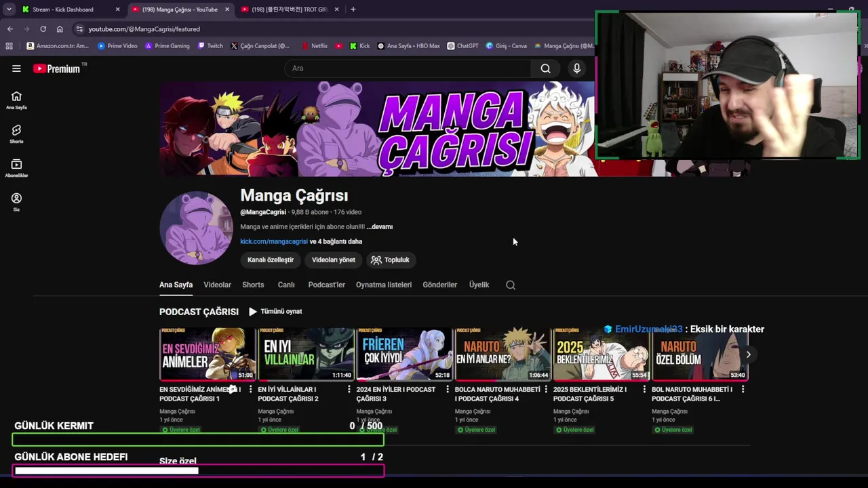Image resolution: width=868 pixels, height=488 pixels.
Task: Open options menu for Podcast Çağrısı 3
Action: (x=448, y=390)
